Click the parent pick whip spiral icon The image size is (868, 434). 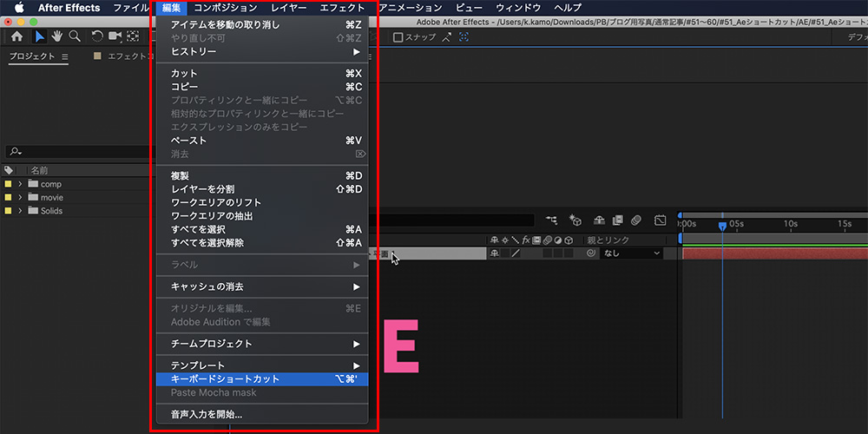coord(590,253)
